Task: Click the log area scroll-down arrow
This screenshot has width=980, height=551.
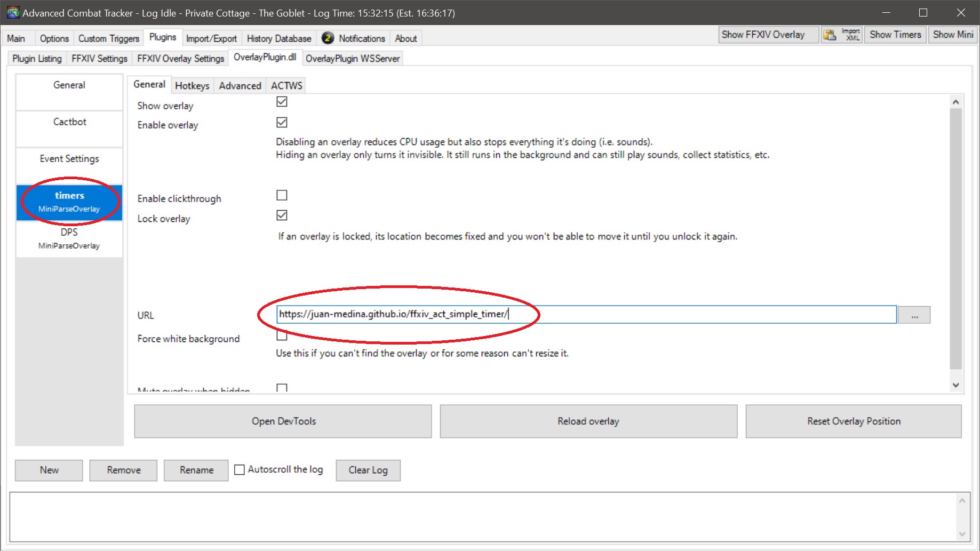Action: (x=962, y=534)
